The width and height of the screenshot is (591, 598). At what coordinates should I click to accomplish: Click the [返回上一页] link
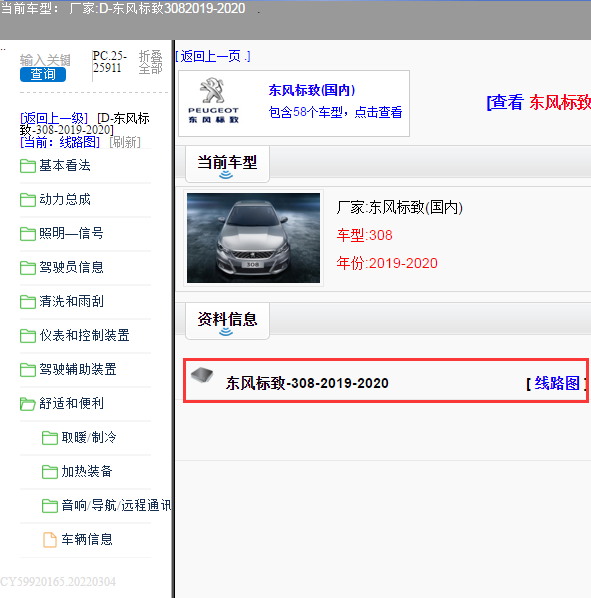click(x=213, y=56)
